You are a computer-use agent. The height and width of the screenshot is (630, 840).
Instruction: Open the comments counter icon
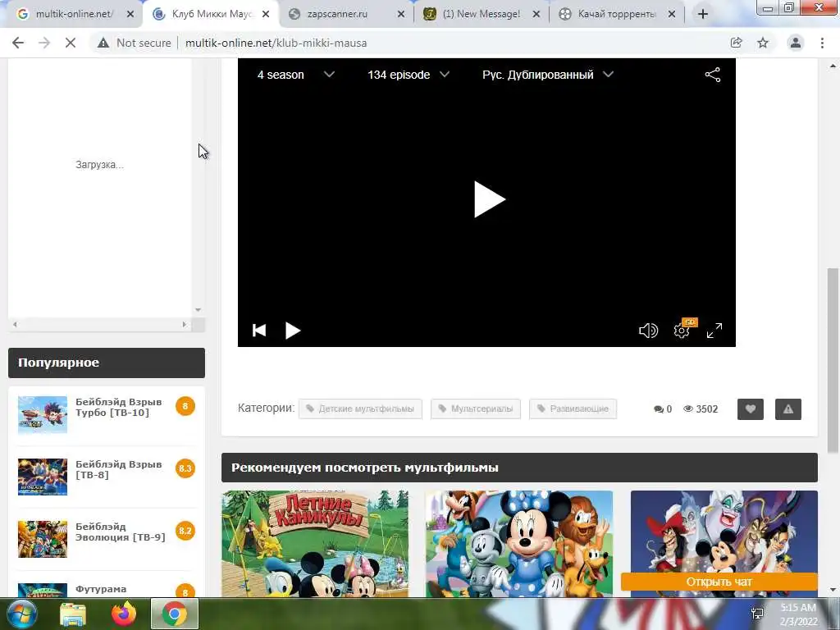coord(659,409)
